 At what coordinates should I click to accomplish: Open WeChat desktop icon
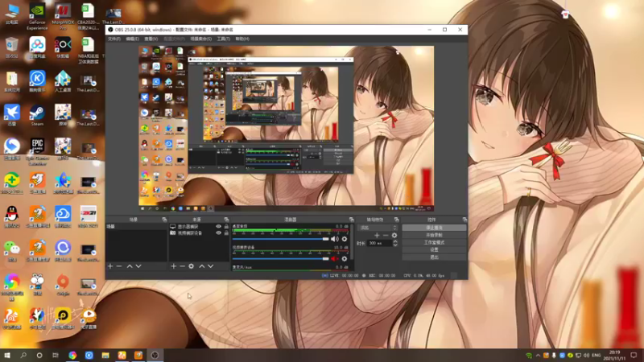click(x=12, y=251)
